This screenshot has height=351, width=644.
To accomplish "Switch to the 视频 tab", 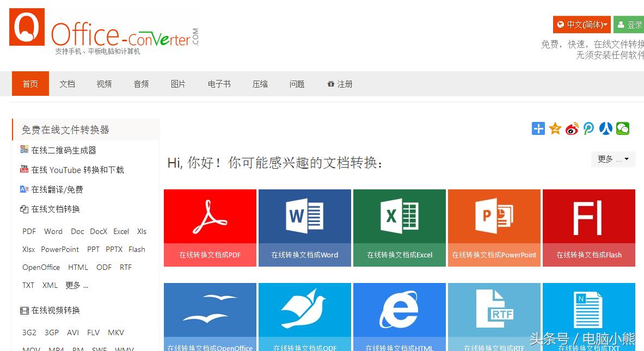I will [103, 84].
